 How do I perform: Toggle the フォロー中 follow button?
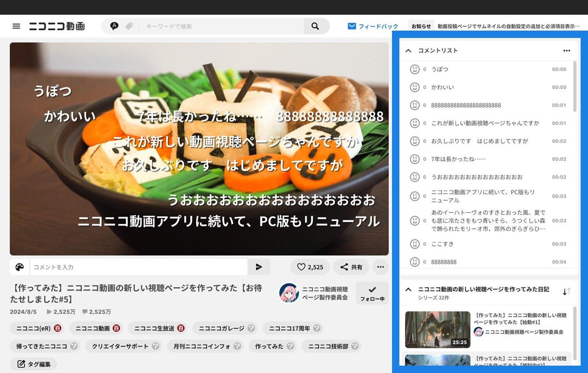(x=372, y=293)
